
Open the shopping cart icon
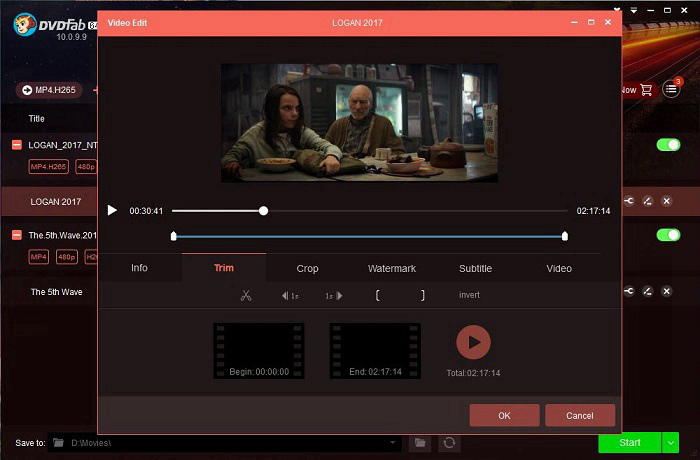646,90
